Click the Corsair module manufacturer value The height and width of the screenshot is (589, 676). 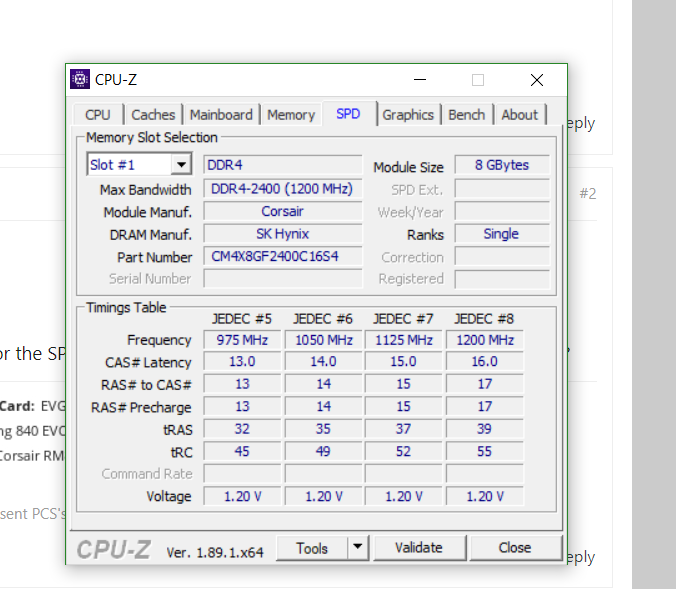coord(283,211)
